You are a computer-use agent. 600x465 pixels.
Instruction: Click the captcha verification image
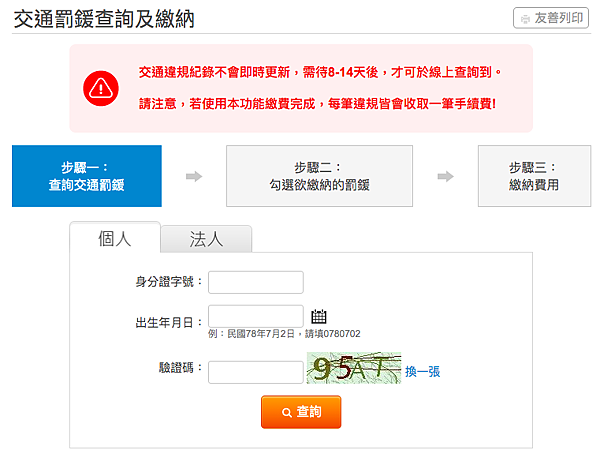point(353,370)
